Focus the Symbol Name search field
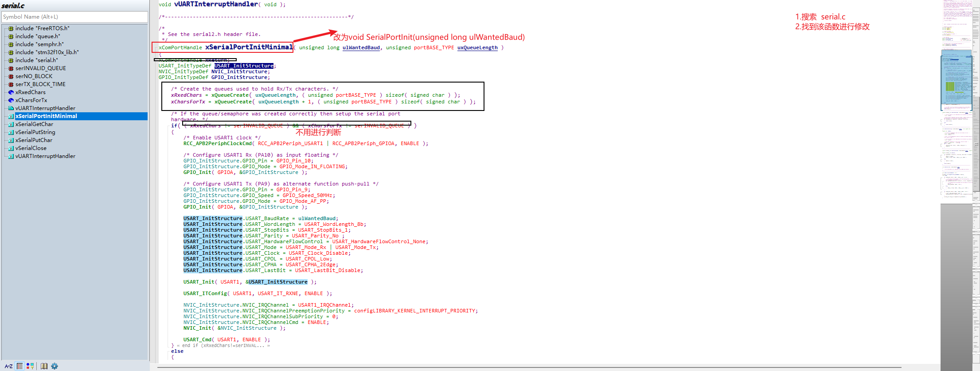 74,17
